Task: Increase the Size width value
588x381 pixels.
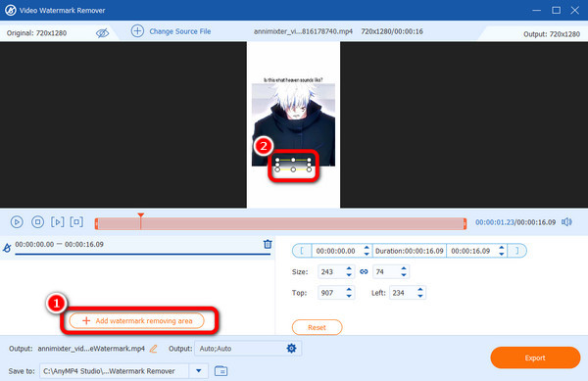Action: [349, 268]
